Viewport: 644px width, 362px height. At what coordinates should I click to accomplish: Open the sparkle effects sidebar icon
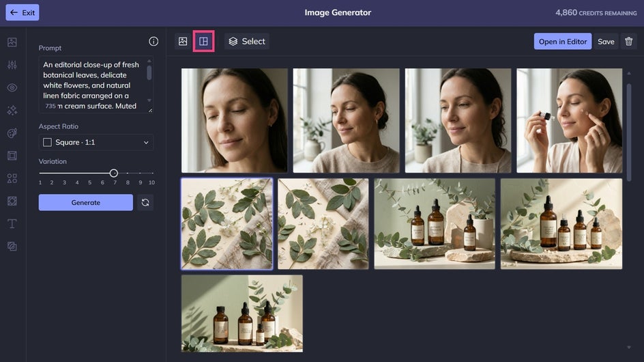tap(12, 110)
